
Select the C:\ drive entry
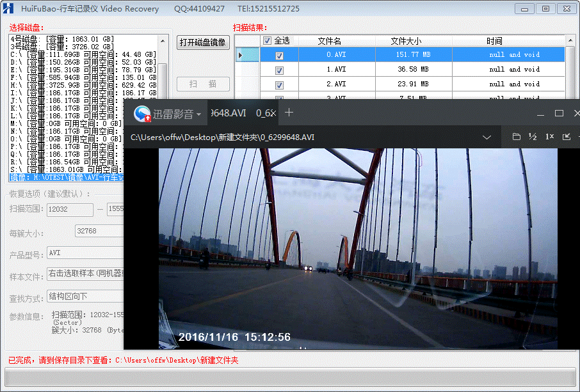click(x=83, y=54)
